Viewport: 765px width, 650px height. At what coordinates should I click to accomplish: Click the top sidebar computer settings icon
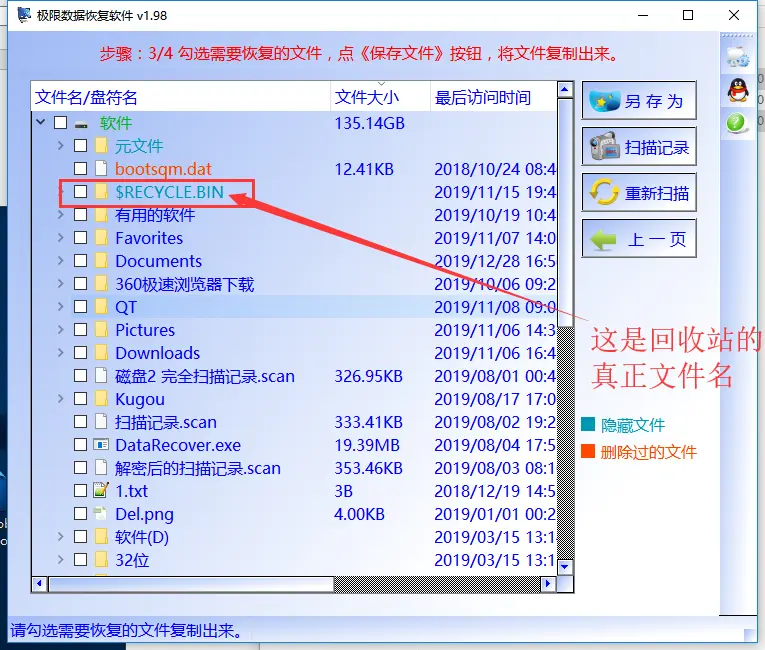(737, 57)
